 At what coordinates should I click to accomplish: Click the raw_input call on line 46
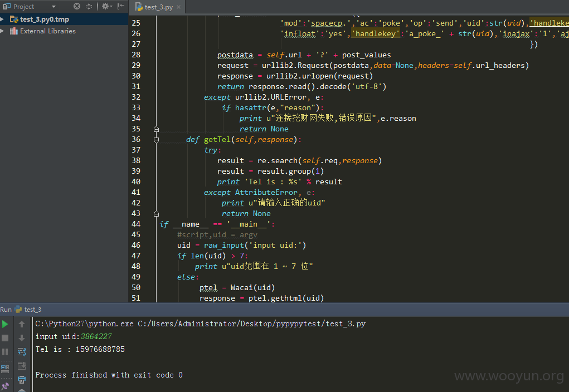tap(255, 246)
